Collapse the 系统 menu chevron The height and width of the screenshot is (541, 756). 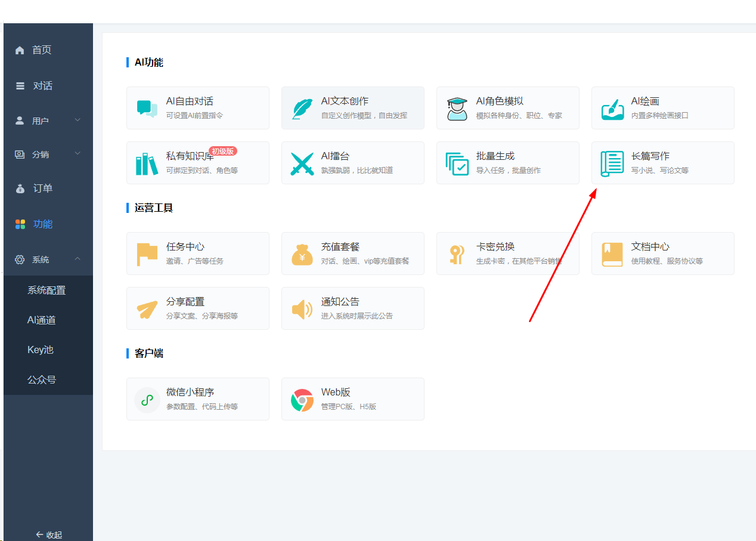coord(78,259)
